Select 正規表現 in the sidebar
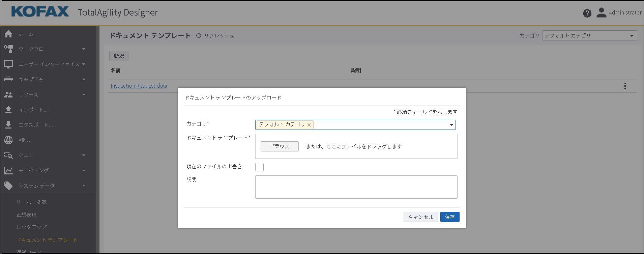The height and width of the screenshot is (254, 644). click(x=27, y=215)
